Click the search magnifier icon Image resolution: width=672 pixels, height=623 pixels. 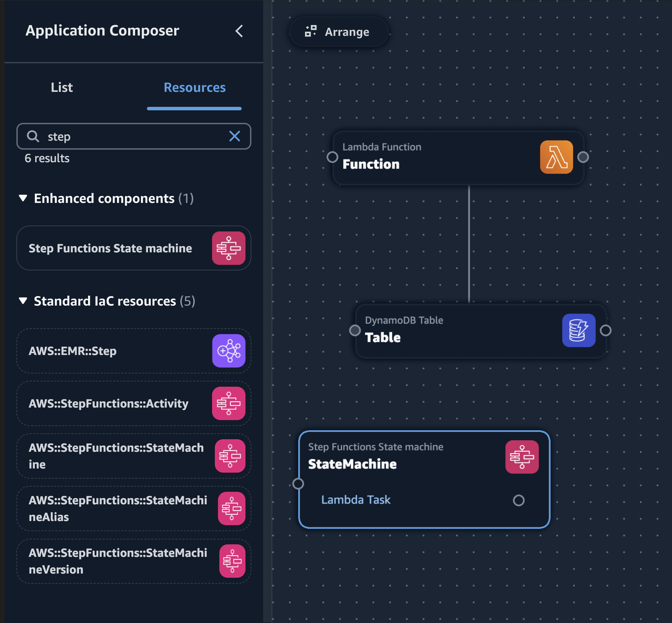33,136
